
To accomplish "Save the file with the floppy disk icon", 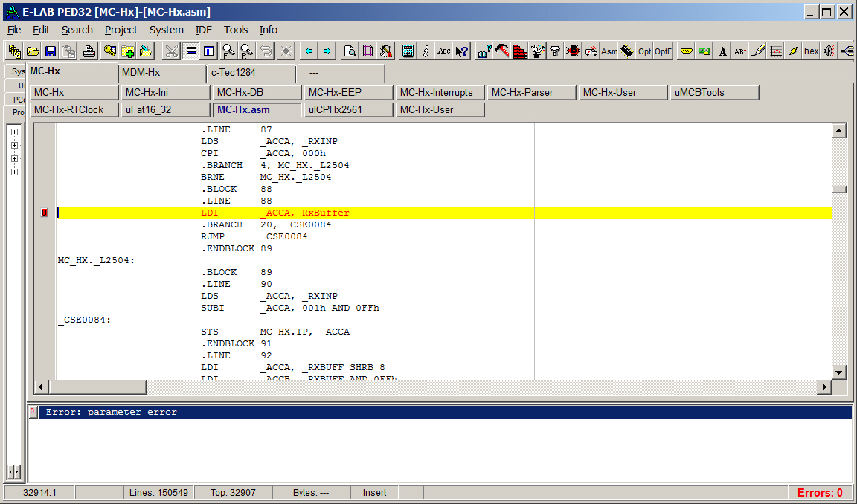I will tap(51, 51).
